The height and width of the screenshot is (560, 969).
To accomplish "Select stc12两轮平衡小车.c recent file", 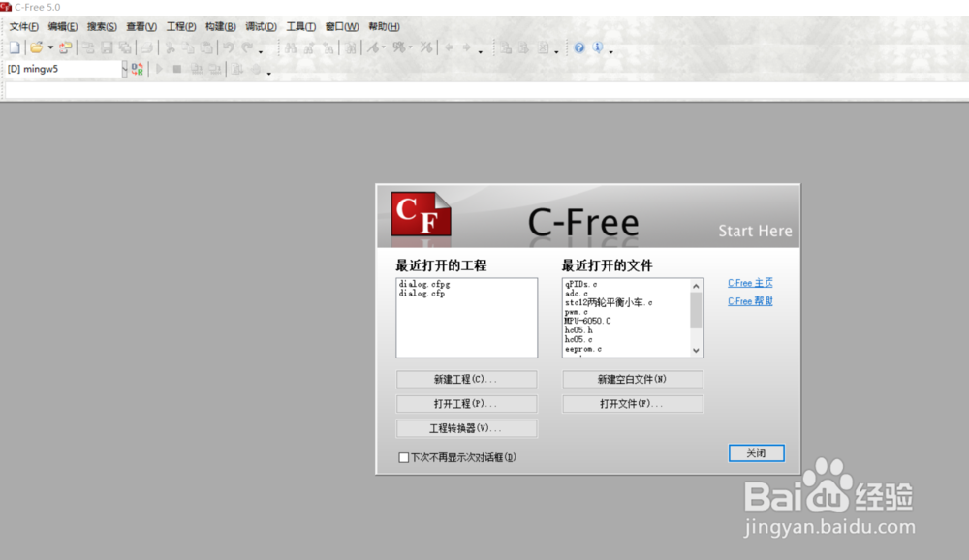I will pos(609,302).
